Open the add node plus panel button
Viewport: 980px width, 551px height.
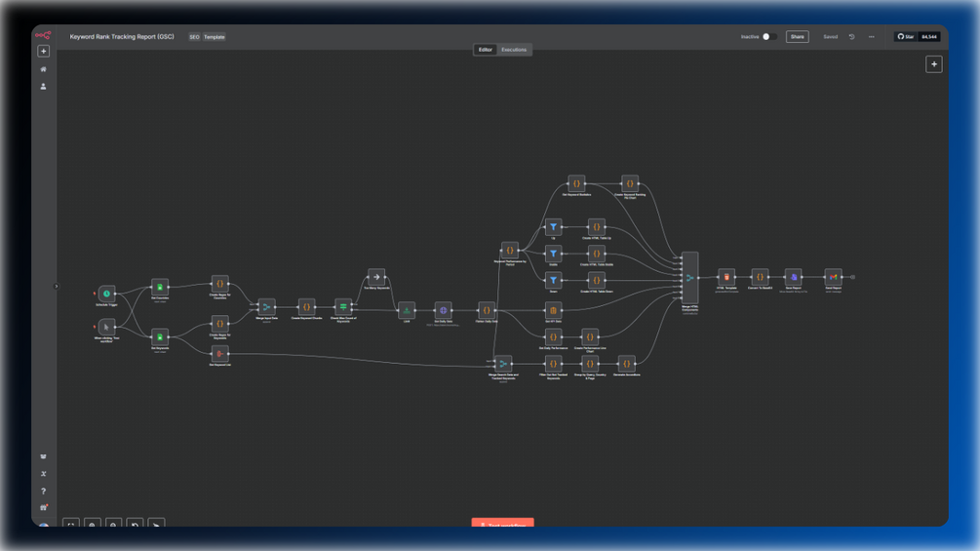tap(934, 64)
